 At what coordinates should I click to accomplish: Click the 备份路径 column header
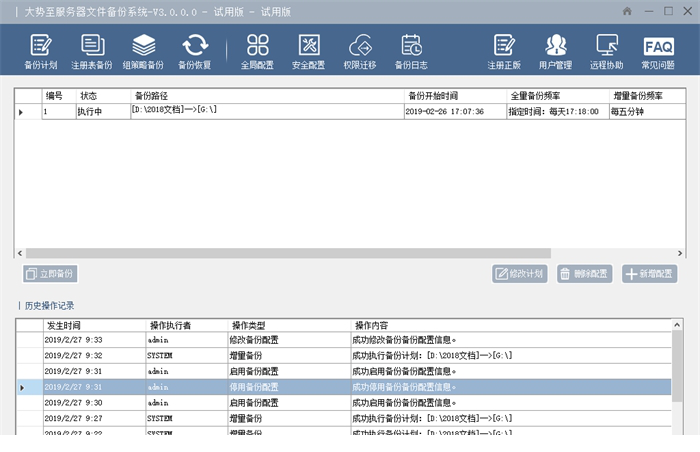point(267,96)
